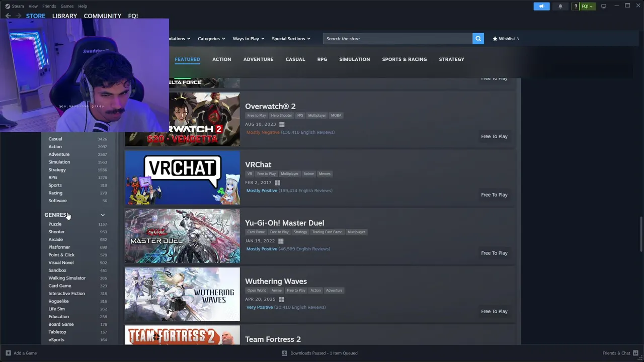Open the Help menu
The height and width of the screenshot is (362, 644).
pyautogui.click(x=83, y=6)
